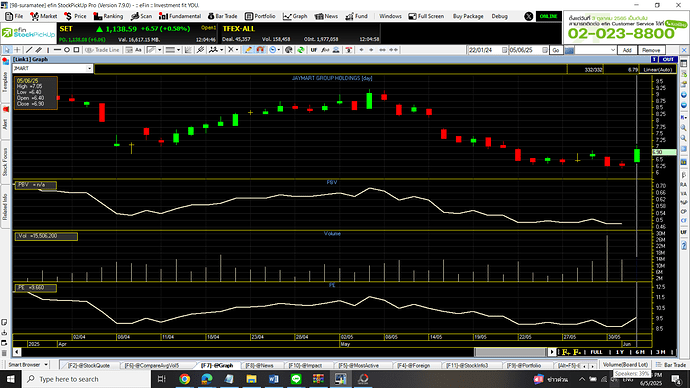Toggle the Trade Line button
This screenshot has height=388, width=690.
pos(103,50)
